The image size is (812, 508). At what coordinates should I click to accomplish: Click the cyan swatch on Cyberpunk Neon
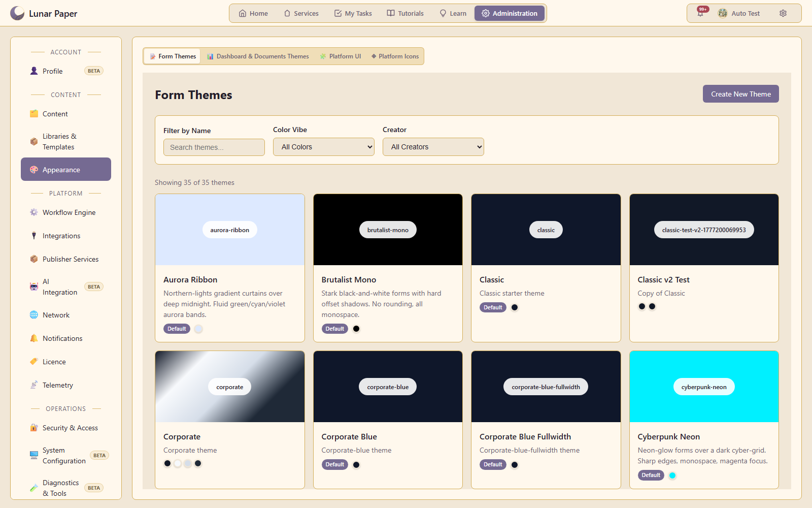672,475
